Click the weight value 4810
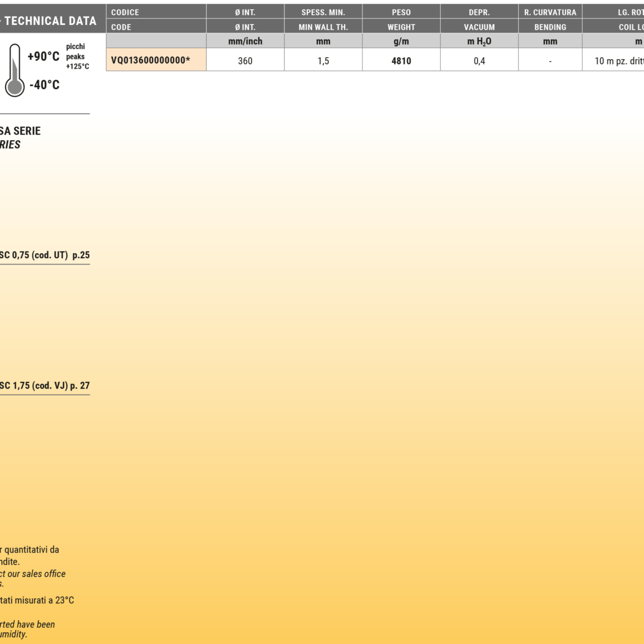The height and width of the screenshot is (644, 644). click(x=401, y=60)
